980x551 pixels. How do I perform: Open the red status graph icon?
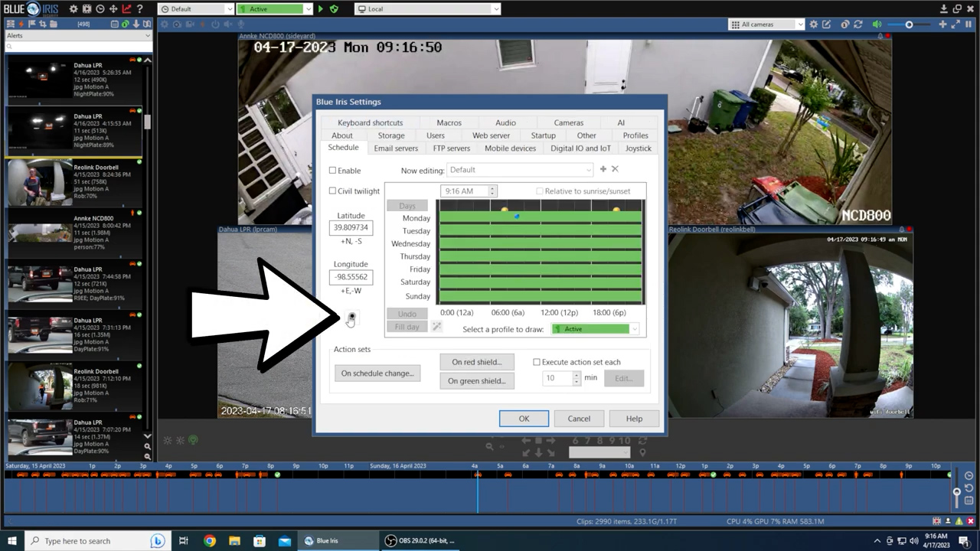coord(126,9)
